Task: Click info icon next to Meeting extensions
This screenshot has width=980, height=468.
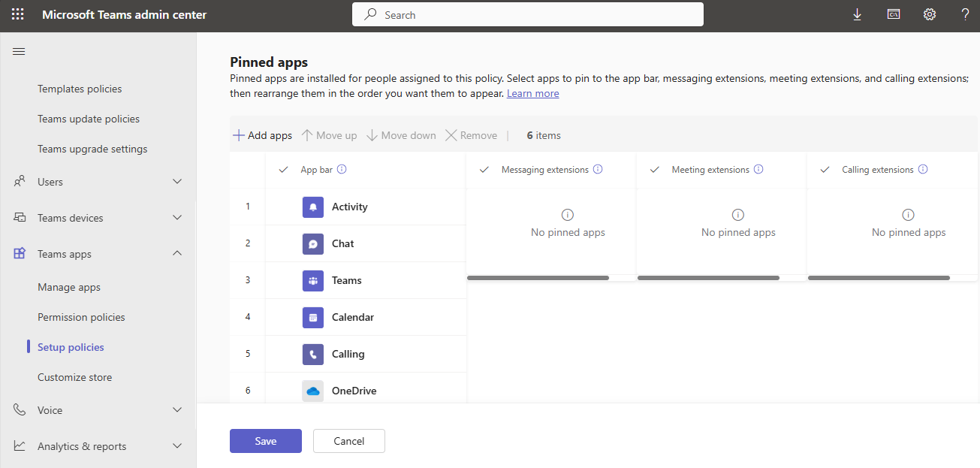Action: (758, 170)
